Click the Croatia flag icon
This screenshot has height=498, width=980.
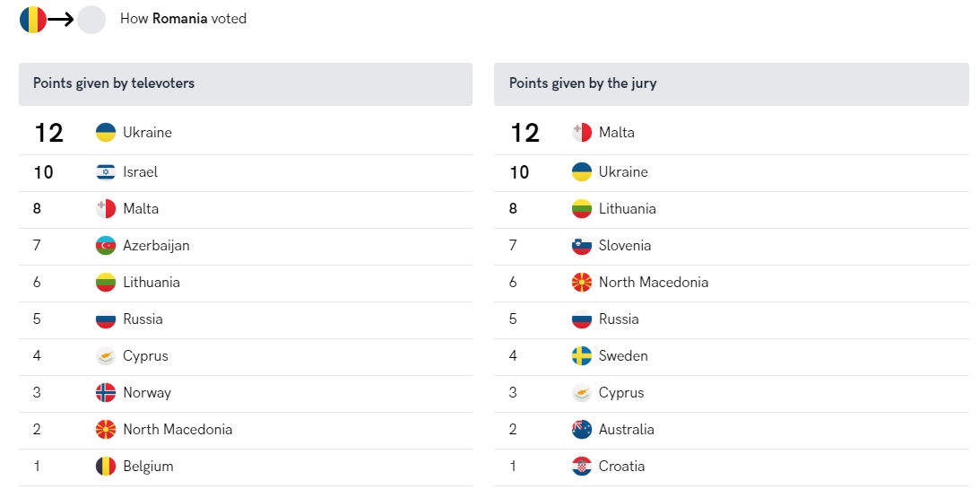tap(582, 466)
